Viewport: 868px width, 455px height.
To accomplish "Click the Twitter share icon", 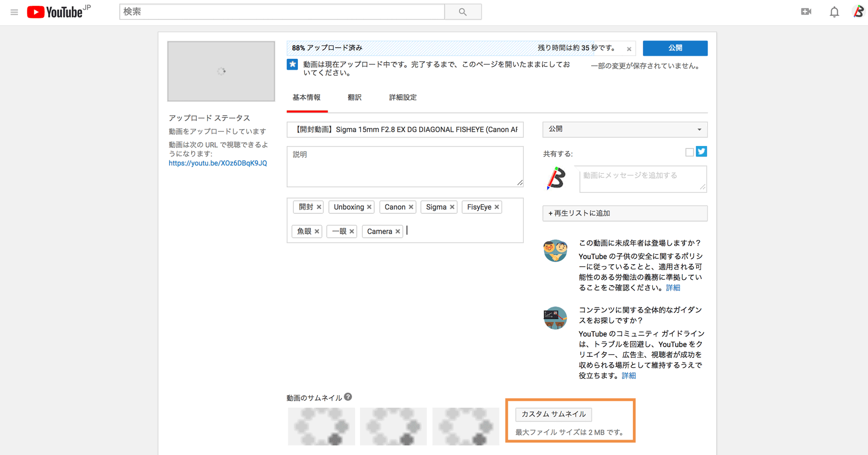I will point(701,152).
